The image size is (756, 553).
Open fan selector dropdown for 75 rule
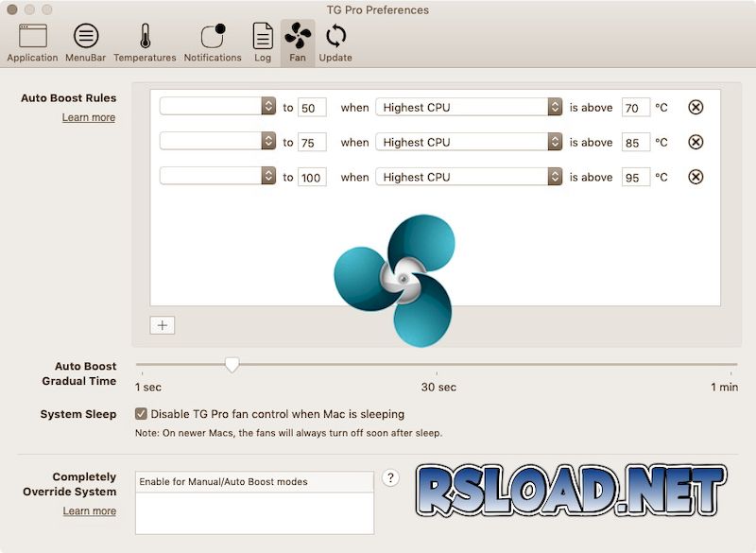[217, 141]
